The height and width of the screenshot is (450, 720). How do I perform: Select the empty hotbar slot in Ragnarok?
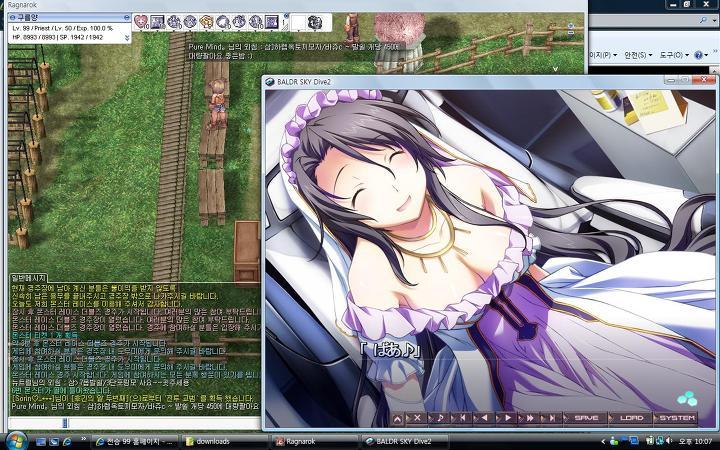click(298, 22)
